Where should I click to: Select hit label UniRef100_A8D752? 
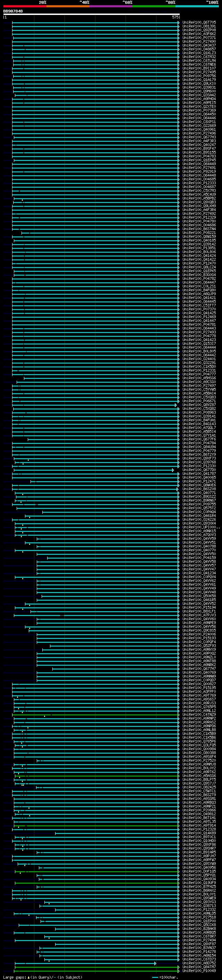(x=199, y=963)
